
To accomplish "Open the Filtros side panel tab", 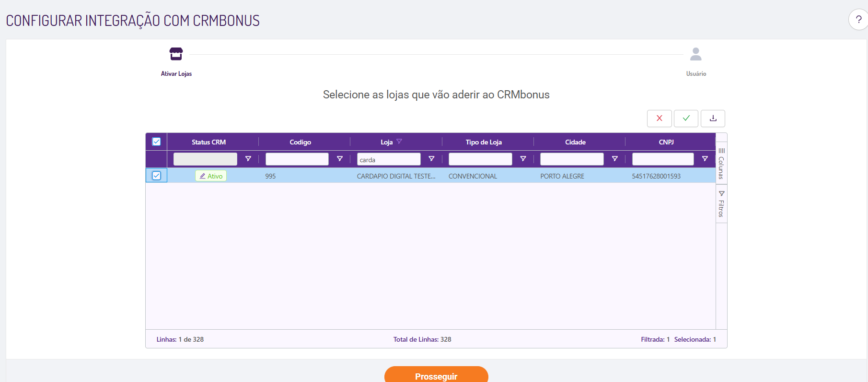I will 721,204.
